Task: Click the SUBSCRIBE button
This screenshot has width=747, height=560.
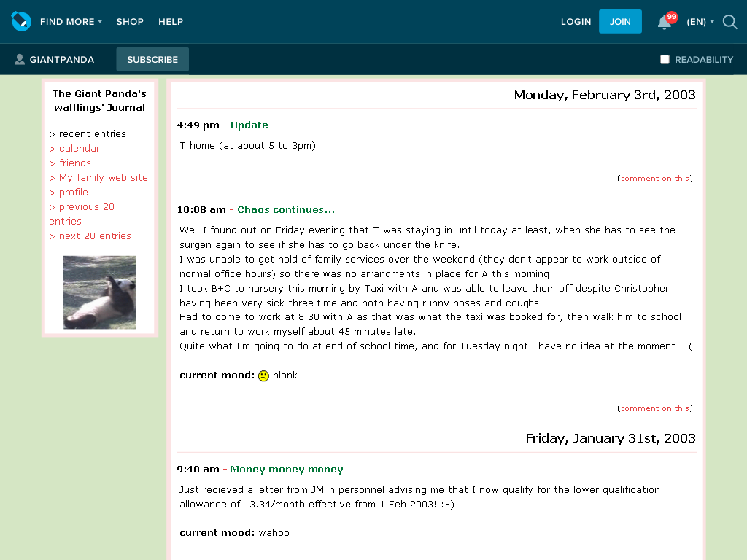Action: [x=152, y=60]
